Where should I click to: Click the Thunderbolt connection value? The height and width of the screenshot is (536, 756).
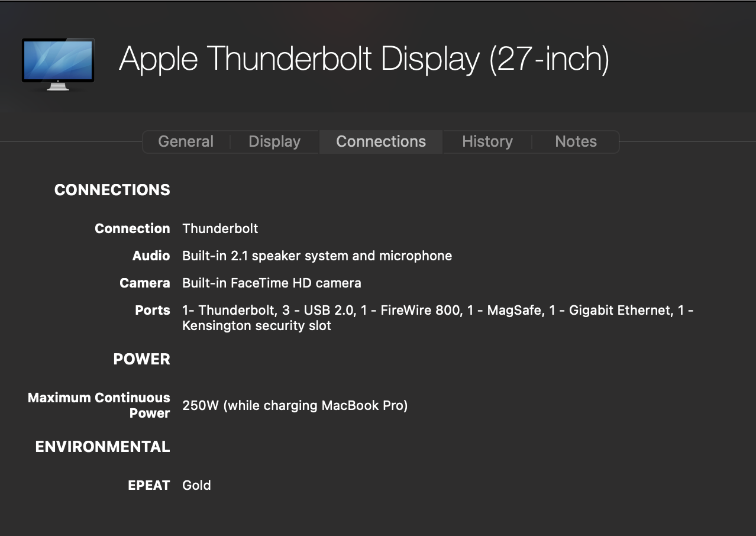[x=220, y=229]
